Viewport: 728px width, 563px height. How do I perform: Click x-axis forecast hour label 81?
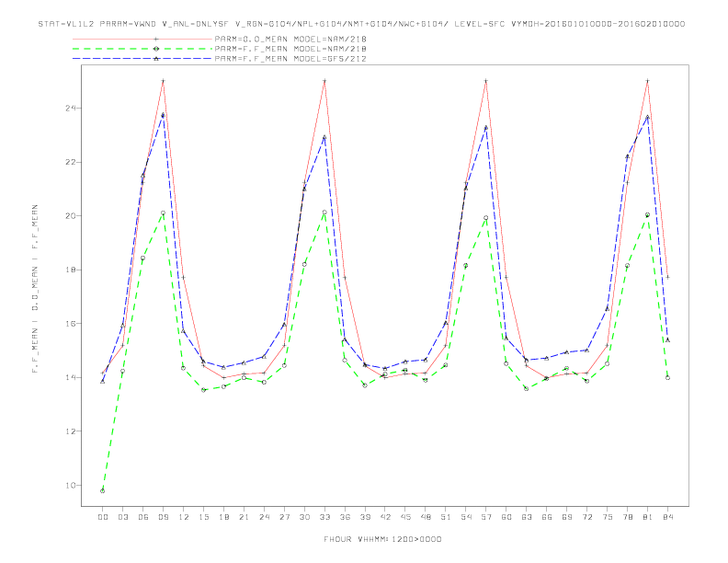(x=648, y=517)
